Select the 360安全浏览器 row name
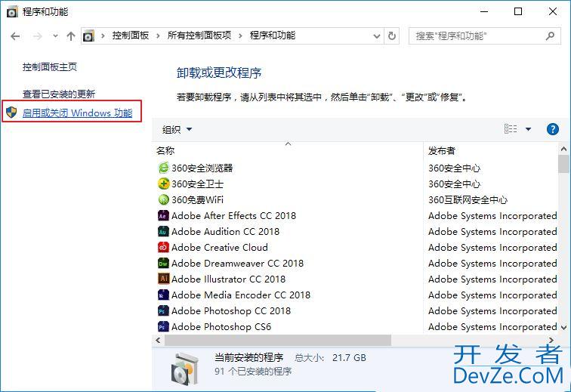The height and width of the screenshot is (392, 571). coord(202,168)
